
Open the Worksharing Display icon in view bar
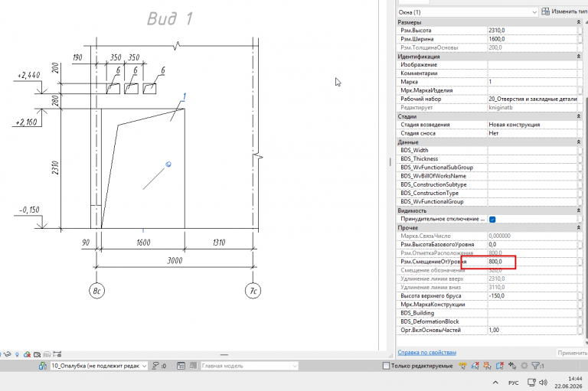(x=27, y=354)
